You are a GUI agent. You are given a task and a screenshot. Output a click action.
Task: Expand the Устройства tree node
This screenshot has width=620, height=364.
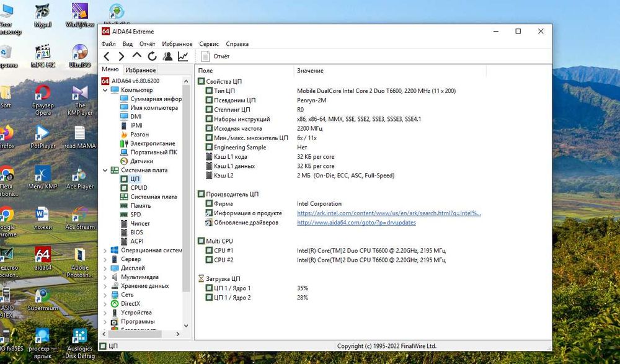click(105, 313)
